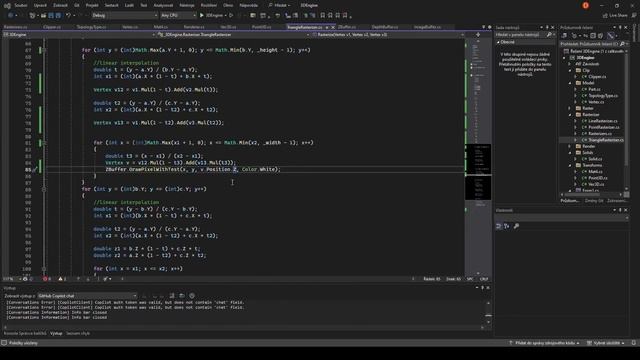Collapse the Transforms folder in Solution Explorer

tap(570, 165)
